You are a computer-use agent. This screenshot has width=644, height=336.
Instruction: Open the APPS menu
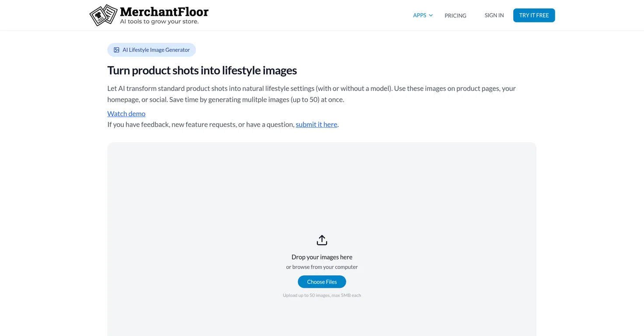(420, 15)
